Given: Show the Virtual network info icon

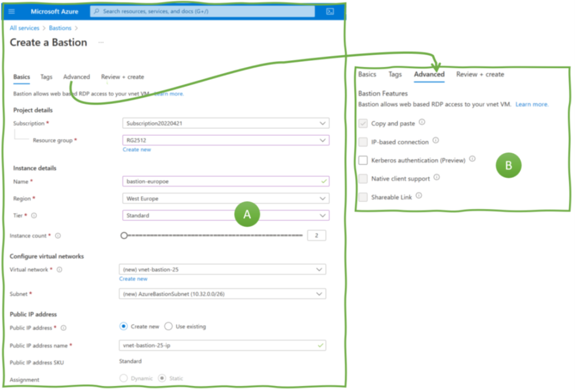Looking at the screenshot, I should click(x=60, y=270).
